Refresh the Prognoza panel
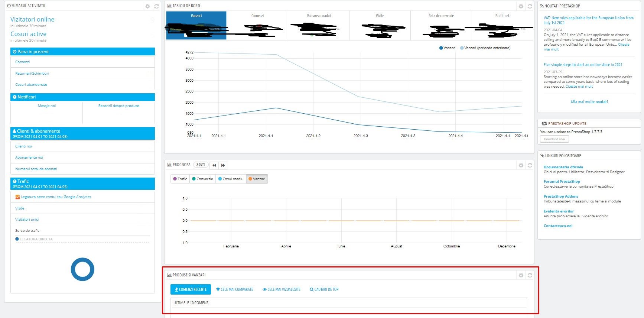644x318 pixels. pos(530,165)
